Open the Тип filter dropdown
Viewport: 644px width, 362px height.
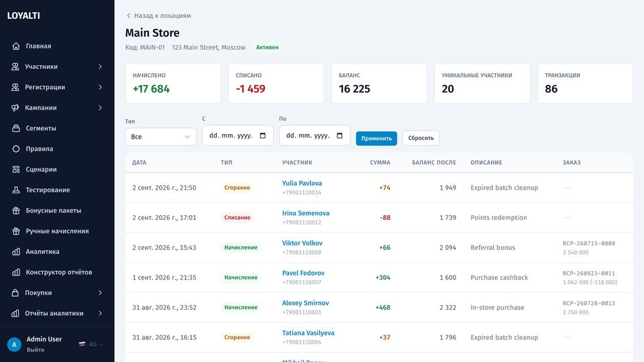pos(160,137)
